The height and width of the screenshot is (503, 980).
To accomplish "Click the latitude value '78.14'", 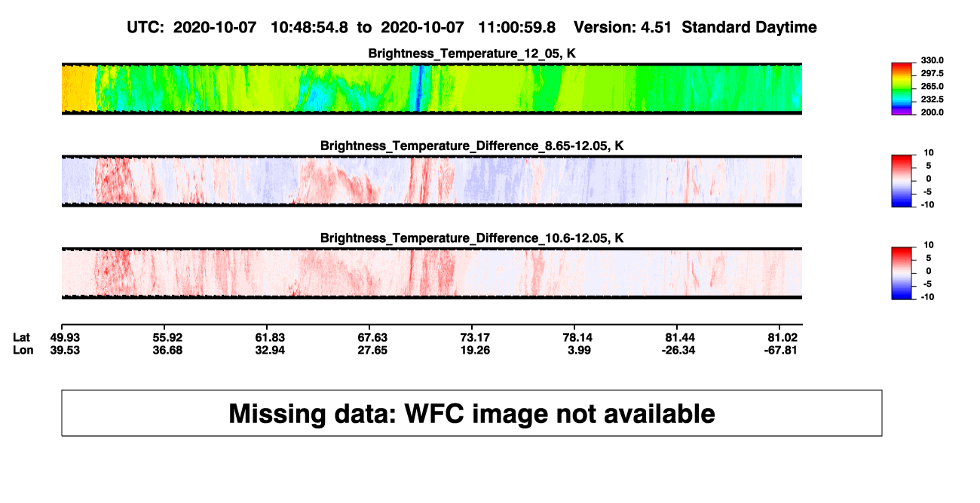I will pyautogui.click(x=577, y=337).
